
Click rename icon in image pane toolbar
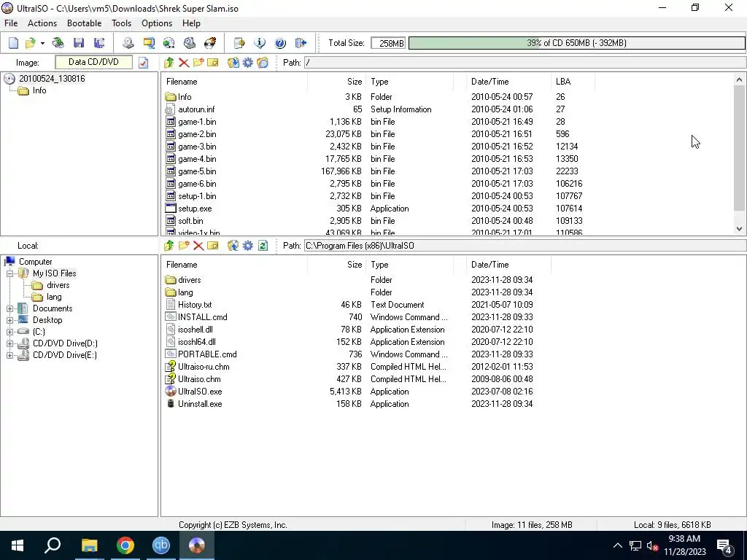[213, 63]
